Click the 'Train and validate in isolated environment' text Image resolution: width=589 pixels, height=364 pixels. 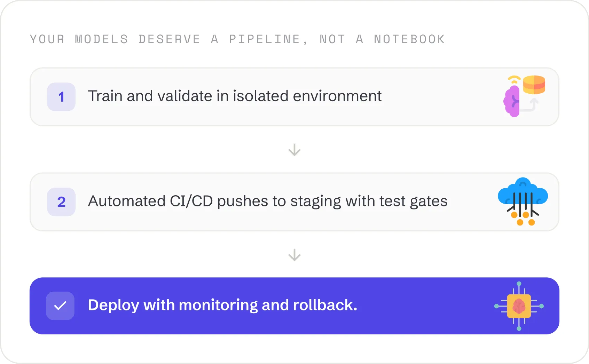coord(235,96)
